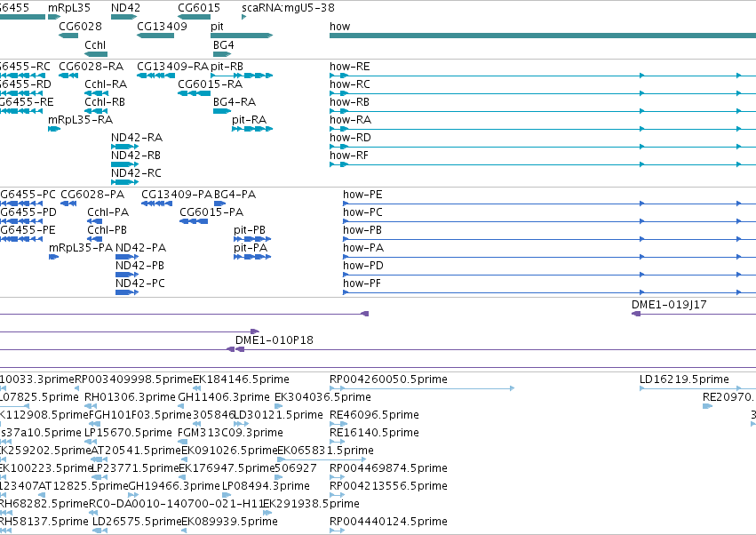Select the 'BG4' gene label

[x=224, y=45]
